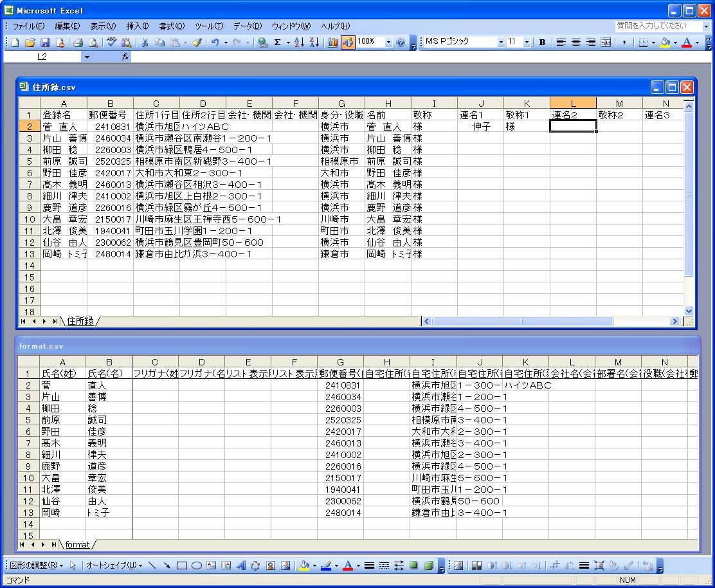
Task: Click the Save icon in the toolbar
Action: (45, 42)
